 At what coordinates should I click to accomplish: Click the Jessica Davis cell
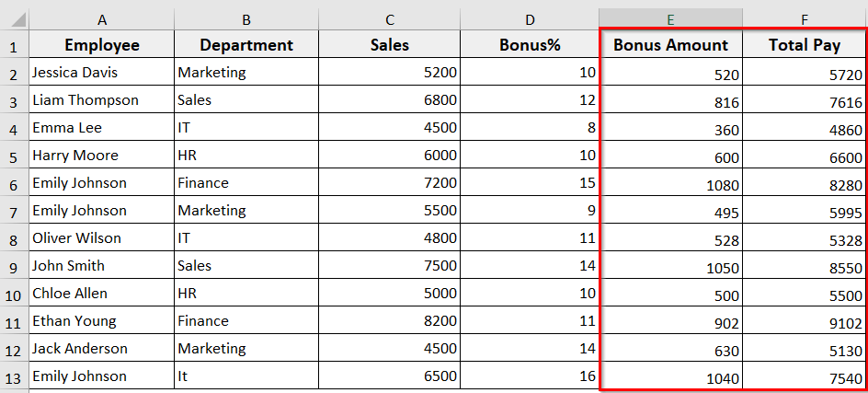point(102,73)
